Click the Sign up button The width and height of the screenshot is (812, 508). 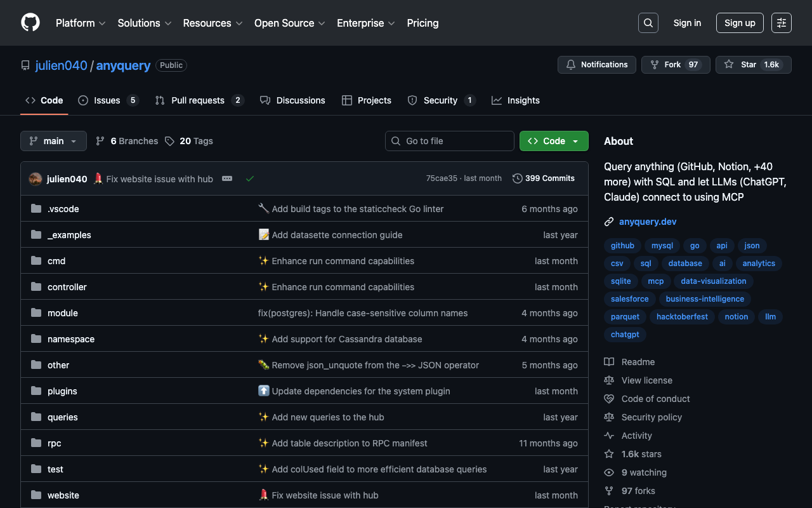point(740,23)
